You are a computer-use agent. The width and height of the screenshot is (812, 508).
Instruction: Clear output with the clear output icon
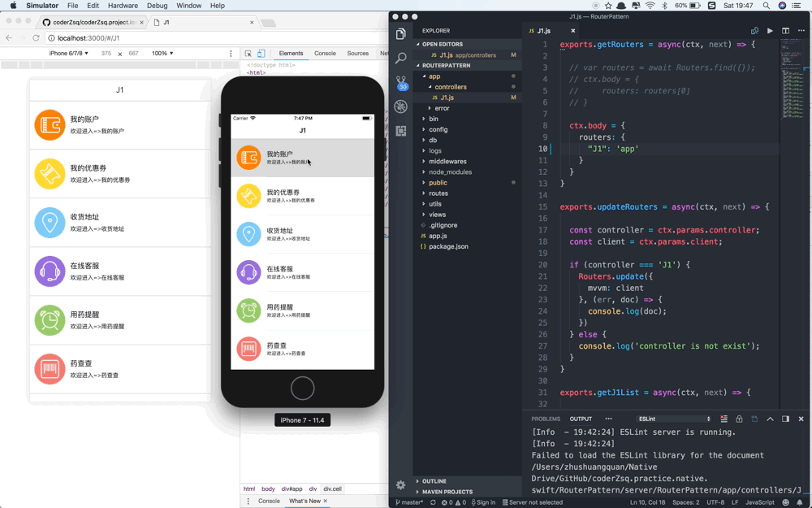(x=724, y=419)
